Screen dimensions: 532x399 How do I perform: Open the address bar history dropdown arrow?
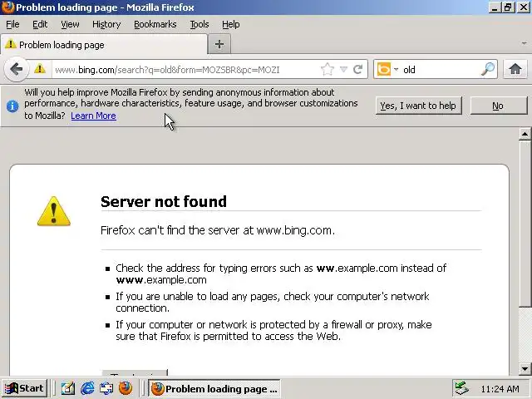[x=343, y=70]
